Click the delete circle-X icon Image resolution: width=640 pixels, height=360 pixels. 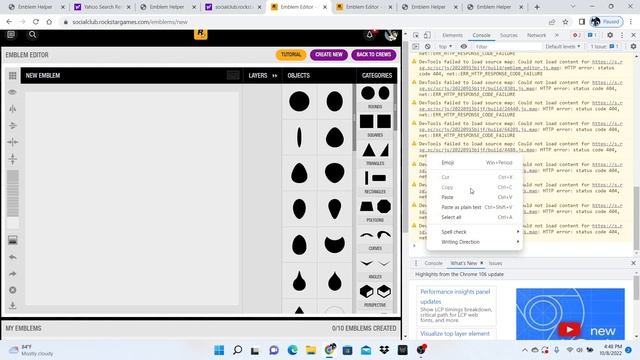click(x=13, y=290)
